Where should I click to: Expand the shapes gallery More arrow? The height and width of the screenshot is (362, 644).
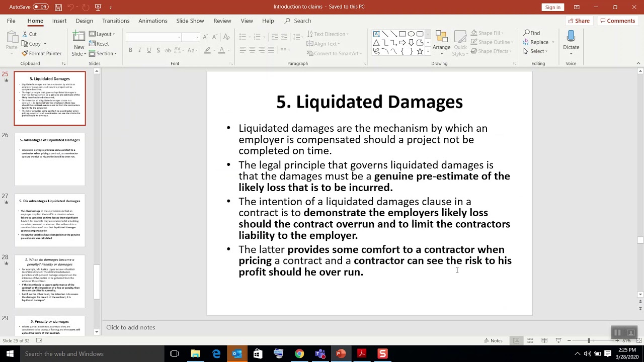coord(428,51)
